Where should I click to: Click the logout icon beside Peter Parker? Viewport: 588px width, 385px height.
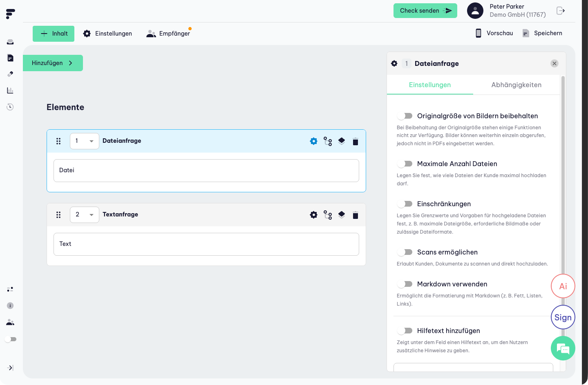(x=561, y=11)
